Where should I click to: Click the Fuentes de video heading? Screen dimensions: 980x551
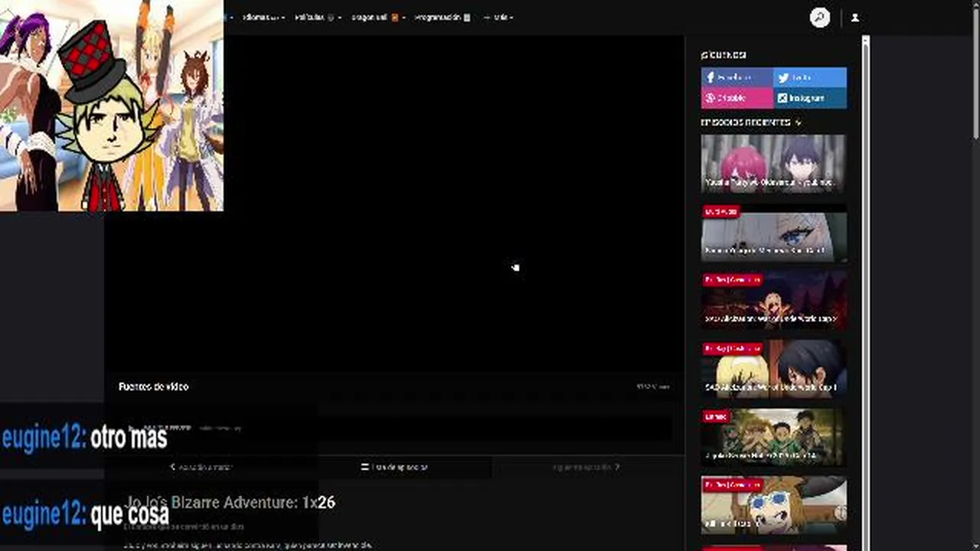tap(153, 386)
